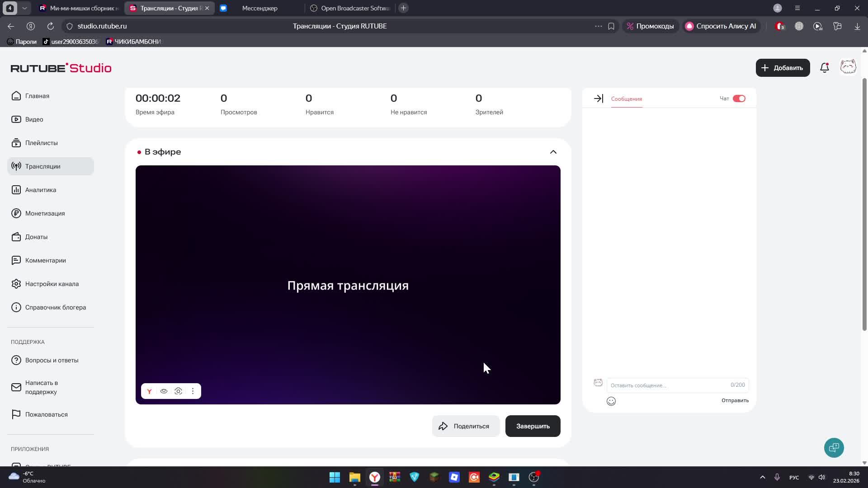
Task: Collapse the В эфире section
Action: [x=553, y=152]
